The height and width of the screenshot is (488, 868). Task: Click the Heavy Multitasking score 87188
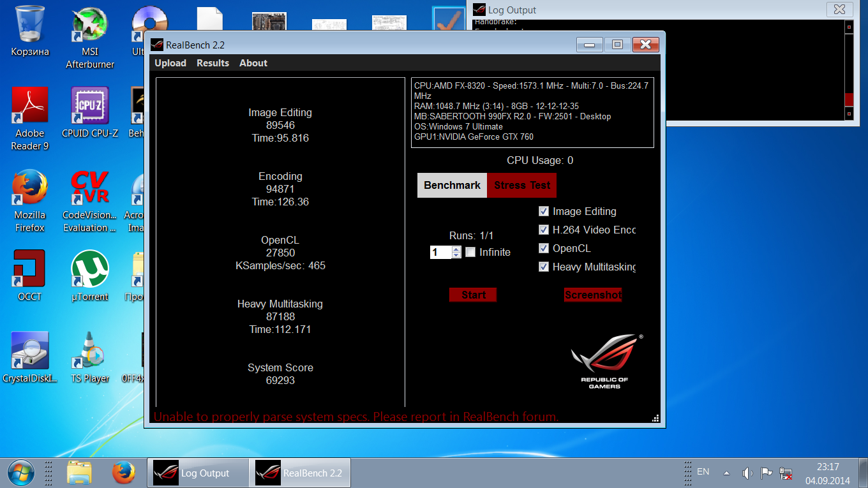tap(280, 316)
